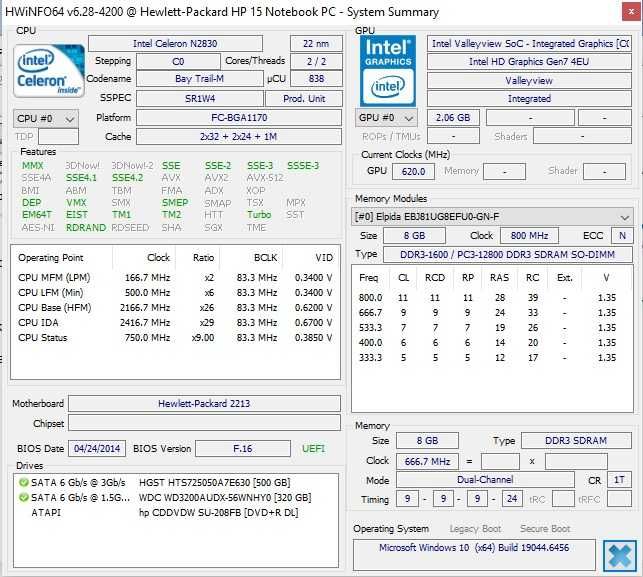Select the CPU Status row
Image resolution: width=643 pixels, height=577 pixels.
175,338
